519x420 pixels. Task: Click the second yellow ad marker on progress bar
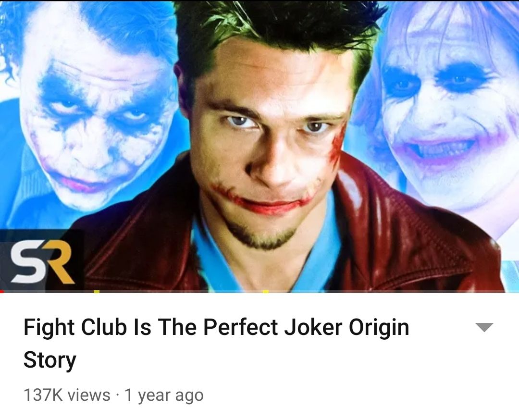coord(265,291)
